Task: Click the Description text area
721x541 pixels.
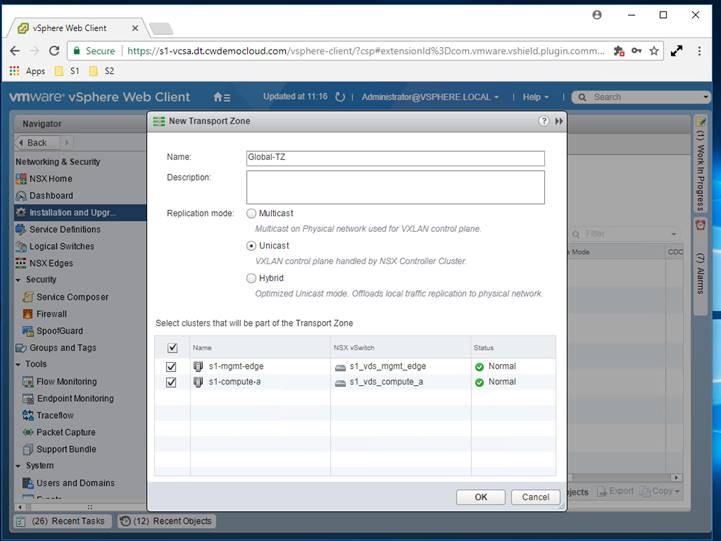Action: (395, 188)
